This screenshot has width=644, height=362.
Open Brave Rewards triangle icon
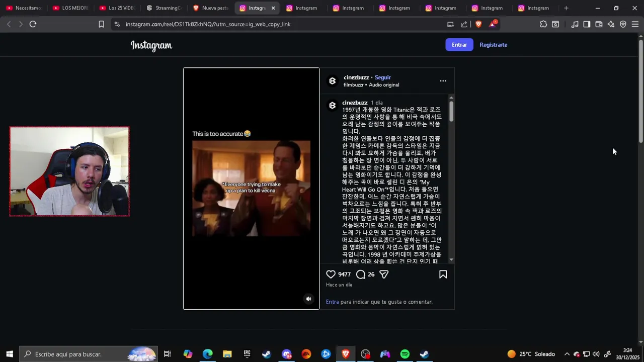[493, 24]
